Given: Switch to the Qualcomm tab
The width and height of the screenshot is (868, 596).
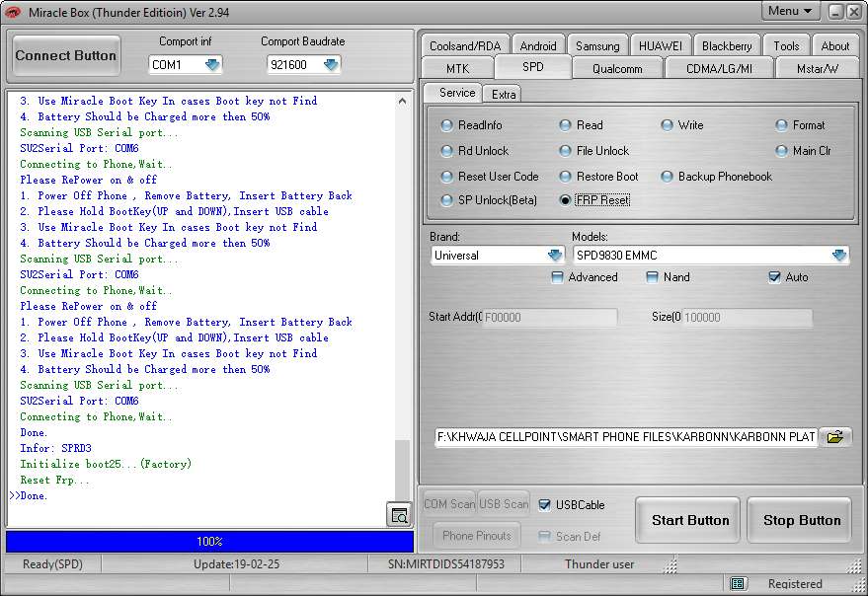Looking at the screenshot, I should pyautogui.click(x=617, y=69).
